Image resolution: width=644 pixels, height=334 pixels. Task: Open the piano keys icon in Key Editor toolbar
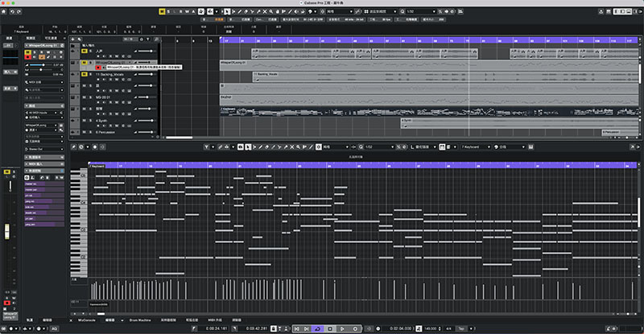click(x=530, y=146)
